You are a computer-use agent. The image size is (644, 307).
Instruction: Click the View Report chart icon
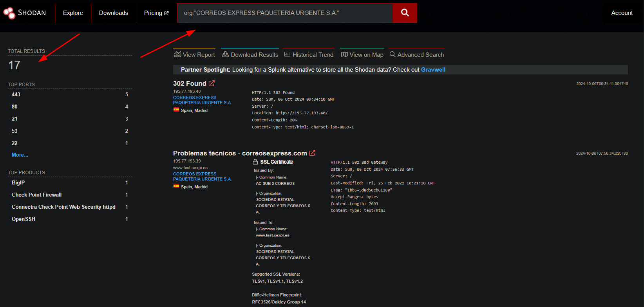177,54
